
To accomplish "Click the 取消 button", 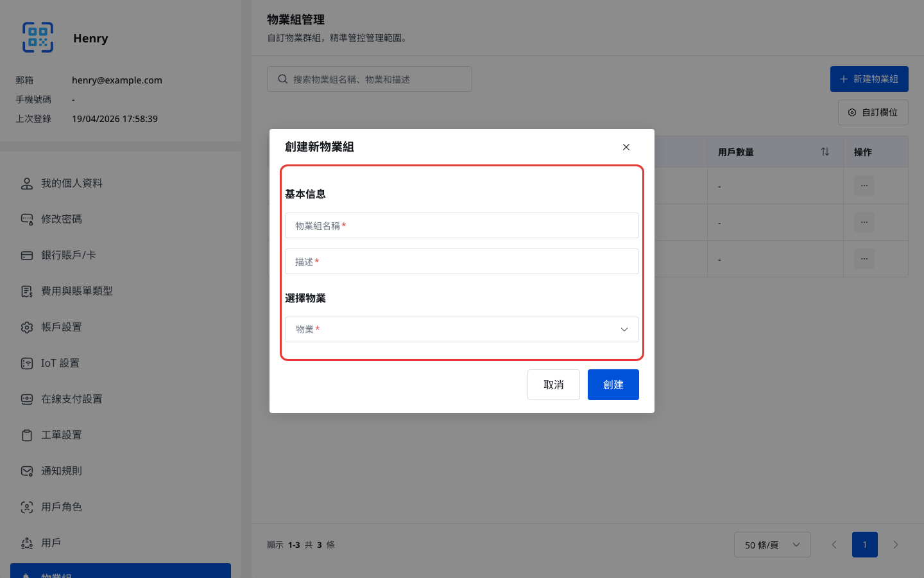I will (x=554, y=385).
